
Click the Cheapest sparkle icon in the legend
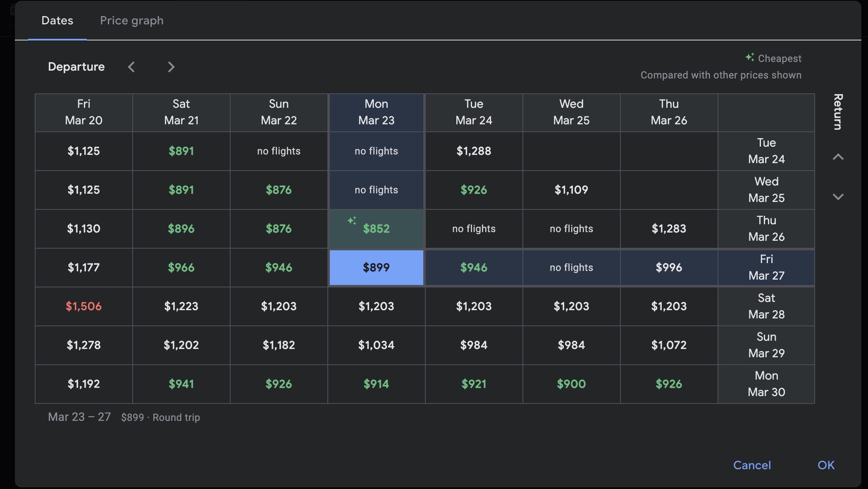coord(750,58)
